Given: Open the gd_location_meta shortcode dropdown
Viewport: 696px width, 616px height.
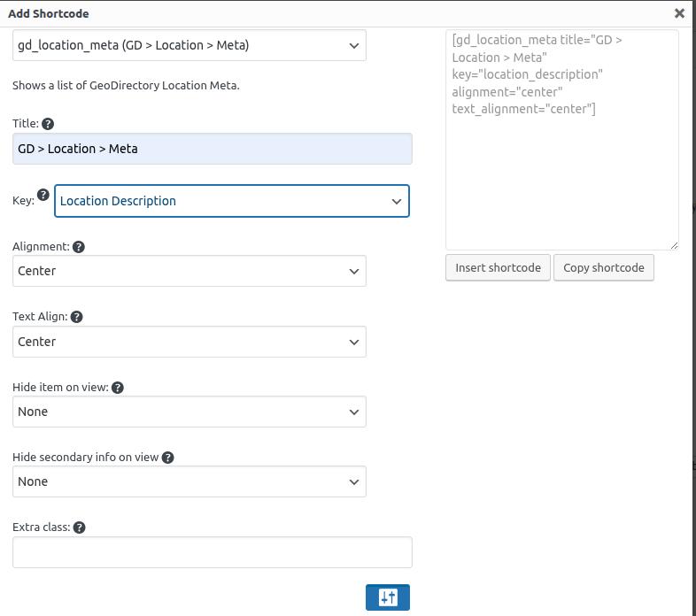Looking at the screenshot, I should tap(189, 45).
